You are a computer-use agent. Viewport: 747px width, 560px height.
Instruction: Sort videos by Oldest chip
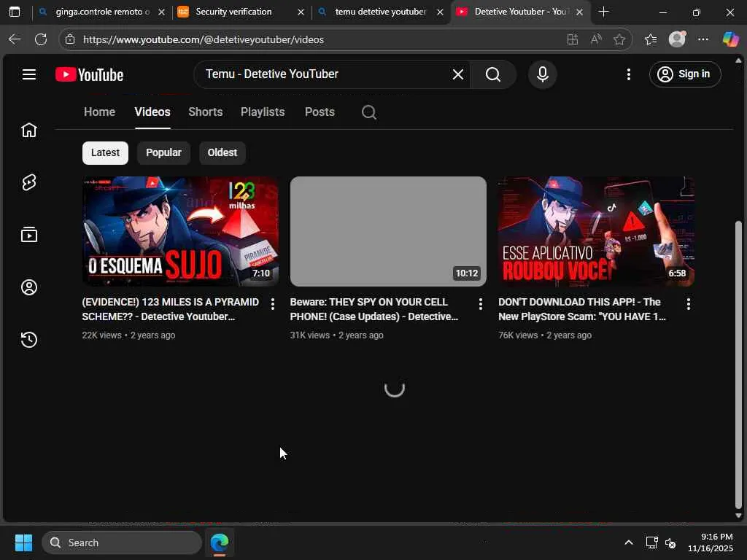point(222,153)
